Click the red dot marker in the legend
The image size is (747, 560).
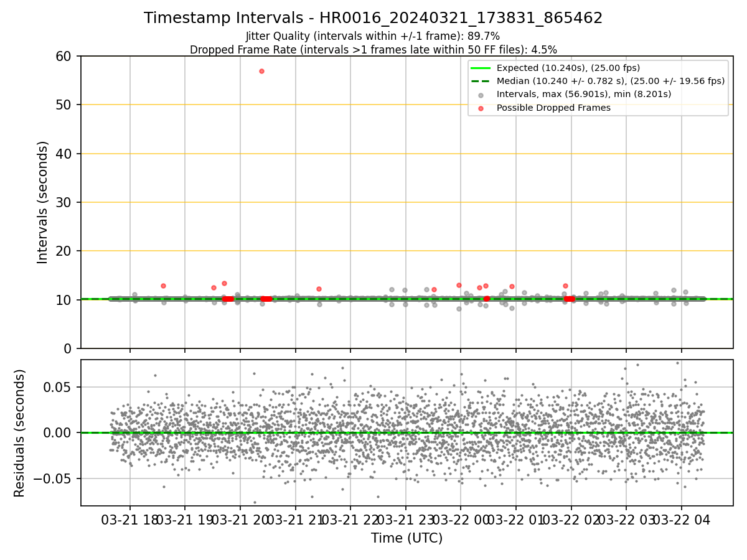tap(481, 108)
